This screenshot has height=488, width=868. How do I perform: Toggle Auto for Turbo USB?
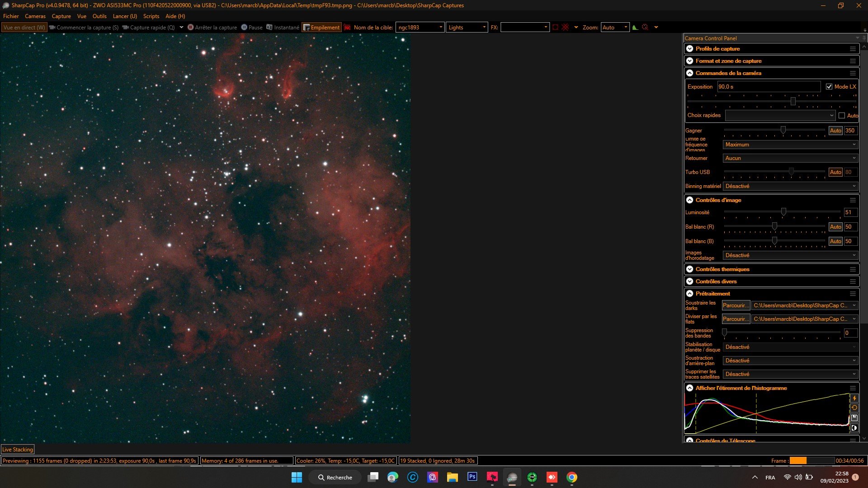[x=835, y=172]
